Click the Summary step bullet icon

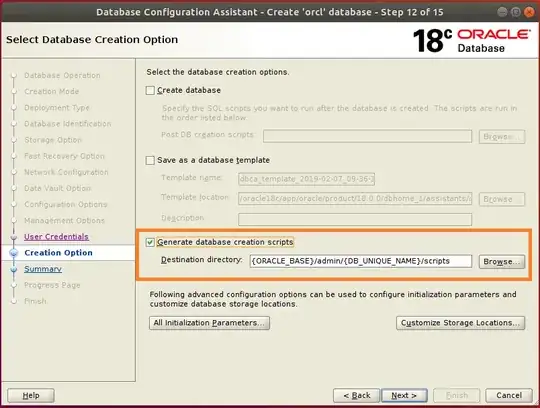pyautogui.click(x=14, y=269)
